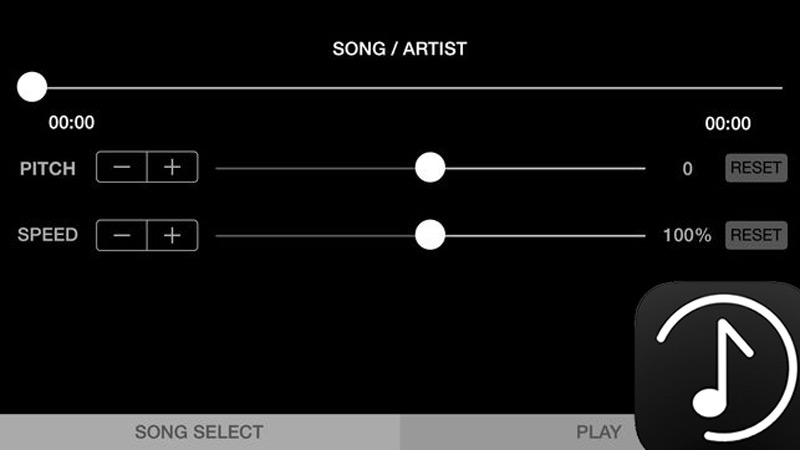The width and height of the screenshot is (800, 450).
Task: Click the song position knob
Action: click(x=32, y=88)
